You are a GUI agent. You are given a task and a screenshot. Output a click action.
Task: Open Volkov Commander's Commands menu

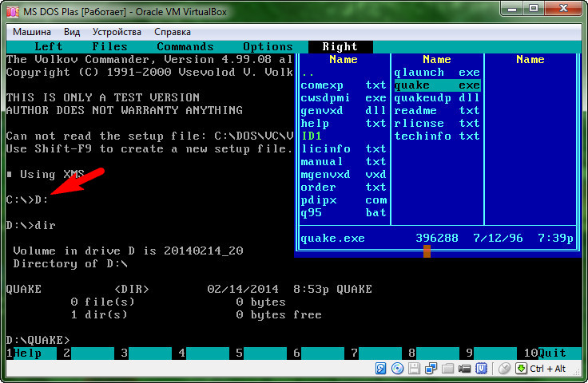tap(185, 47)
